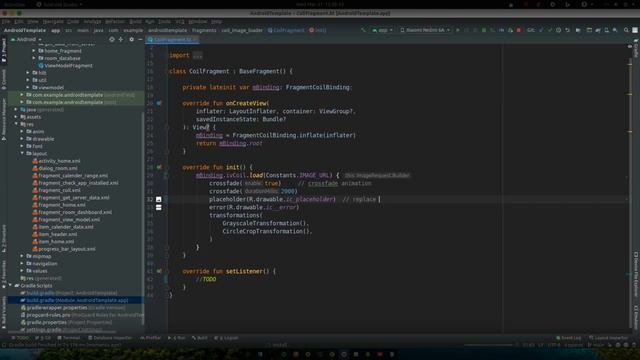Screen dimensions: 640x360
Task: Open the Navigate menu
Action: click(53, 21)
